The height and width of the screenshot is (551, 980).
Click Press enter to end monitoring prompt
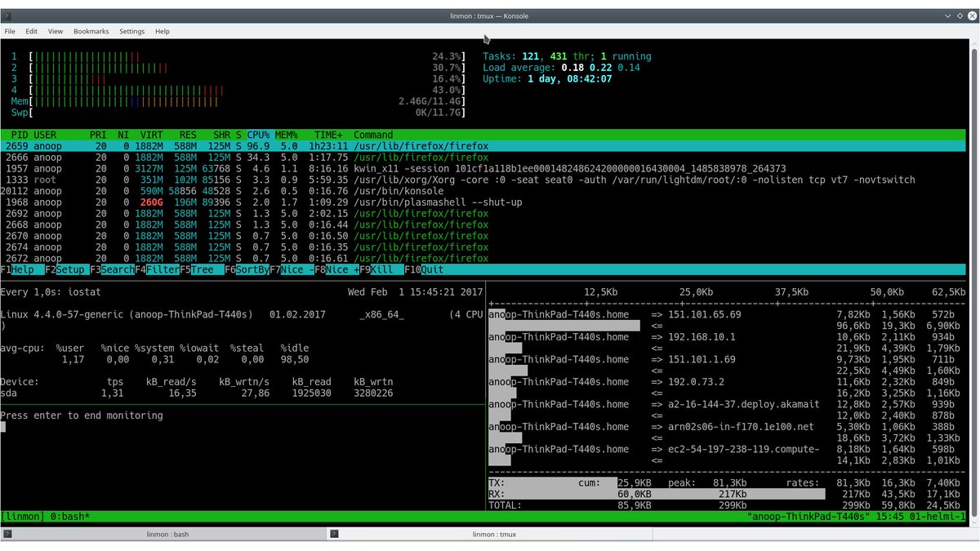pyautogui.click(x=82, y=415)
